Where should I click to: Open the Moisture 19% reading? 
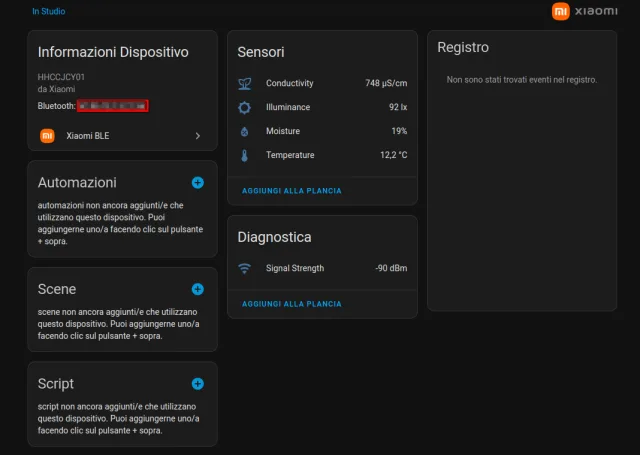(399, 131)
